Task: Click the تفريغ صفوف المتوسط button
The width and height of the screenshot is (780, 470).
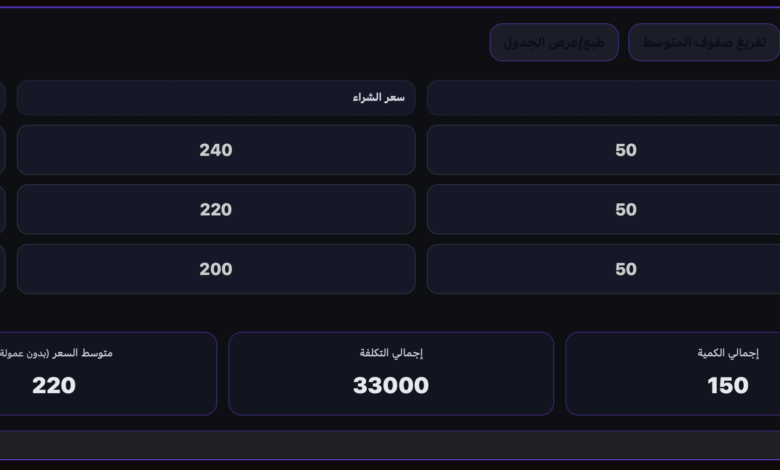Action: pyautogui.click(x=703, y=43)
